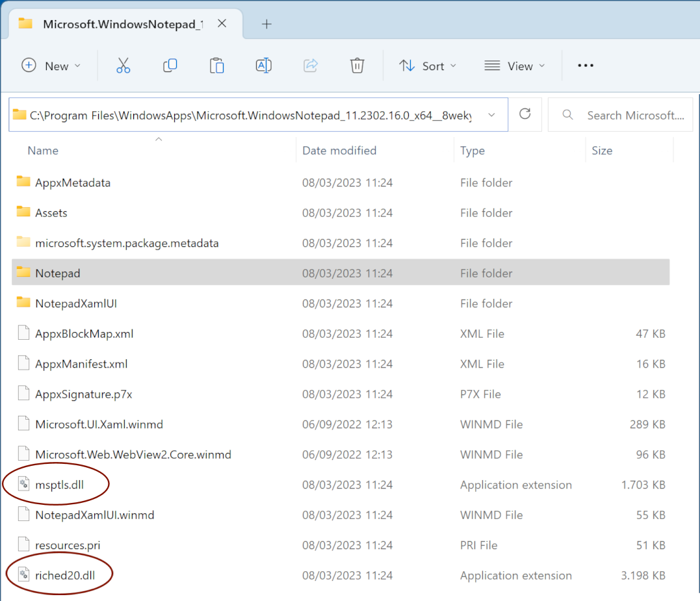Viewport: 700px width, 601px height.
Task: Select the AppxSignature.p7x file name
Action: click(83, 394)
